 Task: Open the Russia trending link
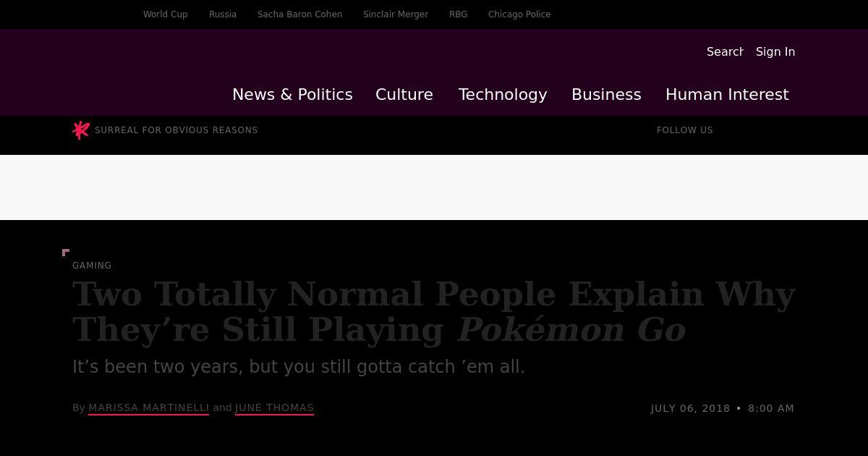[x=223, y=14]
